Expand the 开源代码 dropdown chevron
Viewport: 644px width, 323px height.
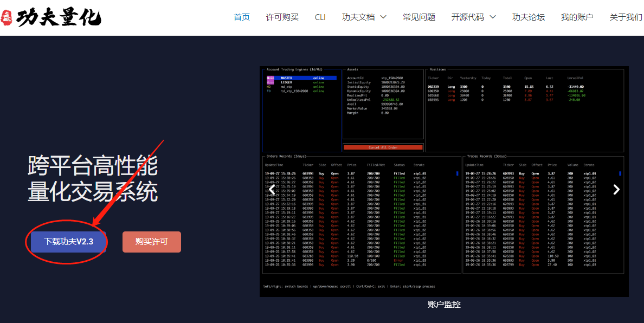point(493,17)
